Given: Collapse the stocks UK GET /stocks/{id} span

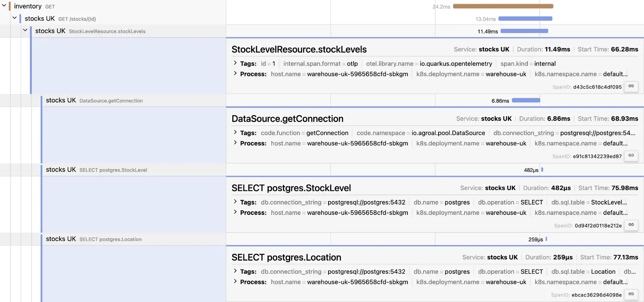Looking at the screenshot, I should tap(15, 18).
